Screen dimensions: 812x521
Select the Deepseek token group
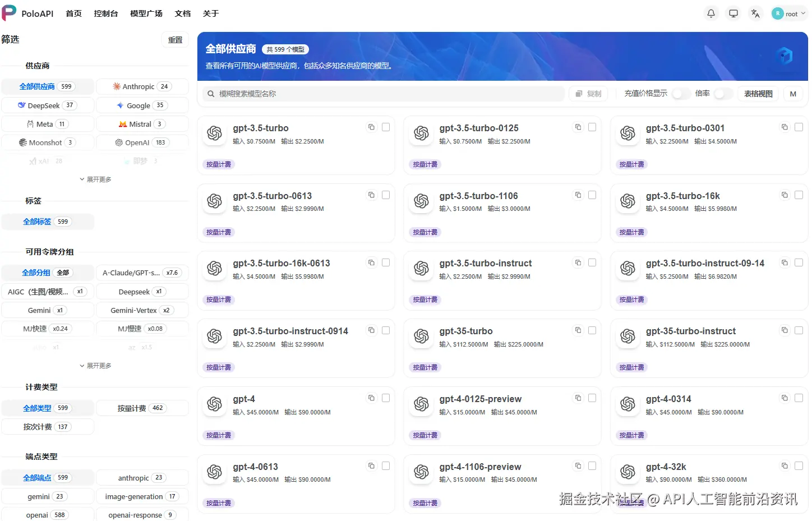click(x=142, y=292)
